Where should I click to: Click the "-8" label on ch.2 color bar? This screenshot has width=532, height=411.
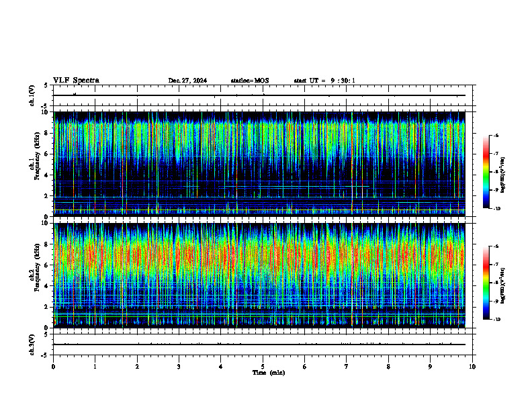pyautogui.click(x=496, y=283)
